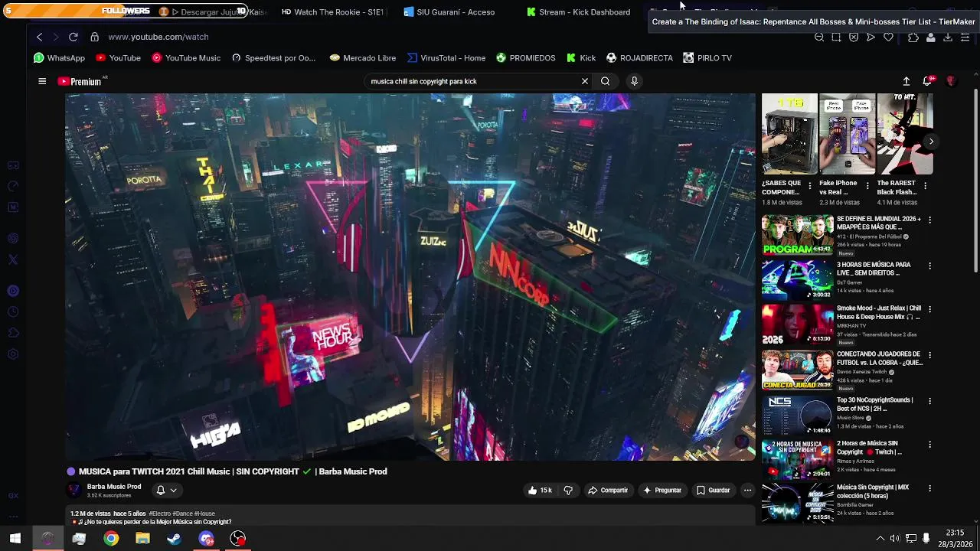Clear the YouTube search box text
This screenshot has height=551, width=980.
[585, 81]
